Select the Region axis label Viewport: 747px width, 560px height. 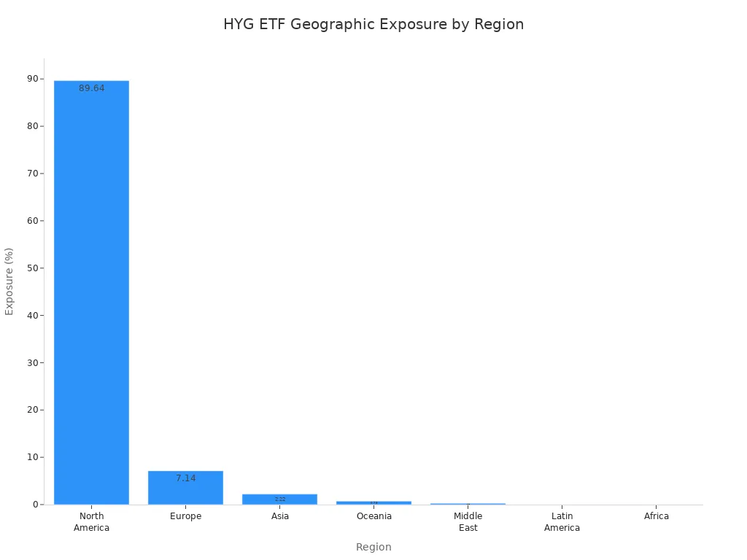coord(373,547)
